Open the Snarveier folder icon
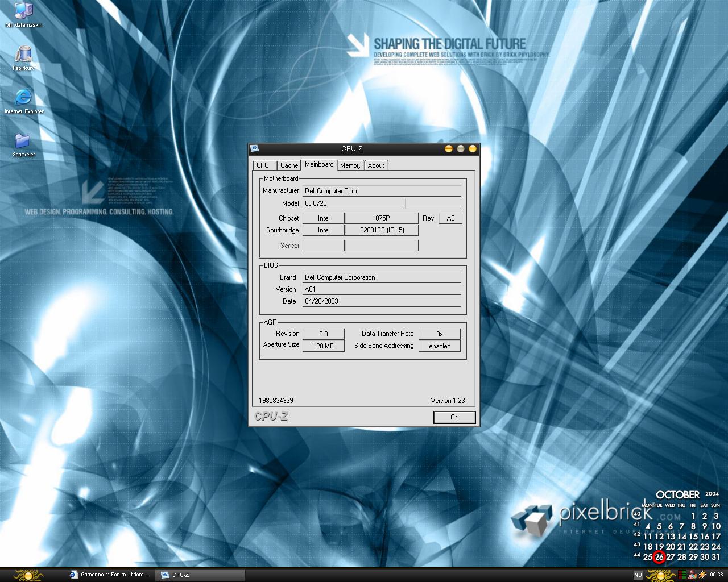 [23, 145]
